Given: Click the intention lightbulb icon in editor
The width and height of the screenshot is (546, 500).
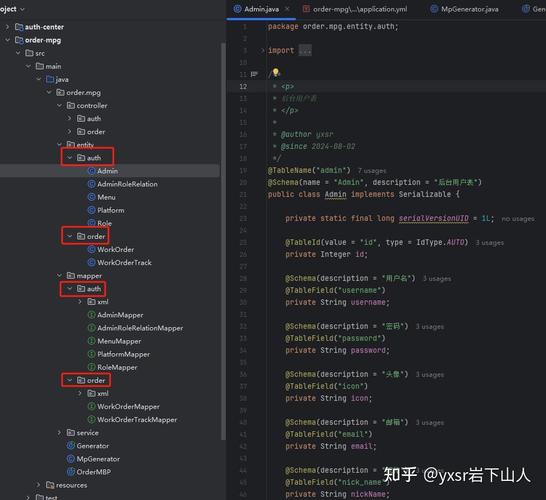Looking at the screenshot, I should 276,72.
